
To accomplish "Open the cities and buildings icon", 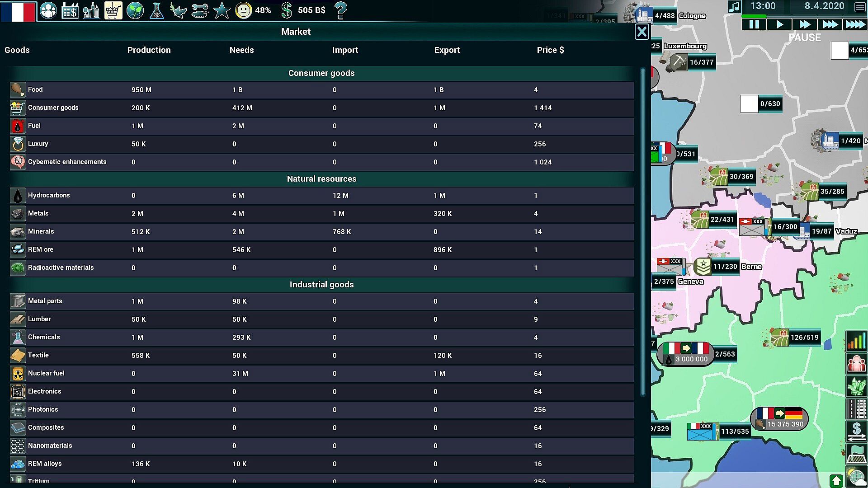I will pyautogui.click(x=91, y=10).
